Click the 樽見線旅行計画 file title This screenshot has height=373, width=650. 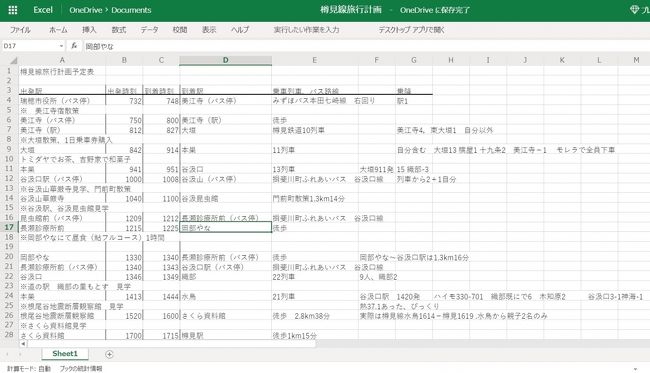[x=351, y=10]
